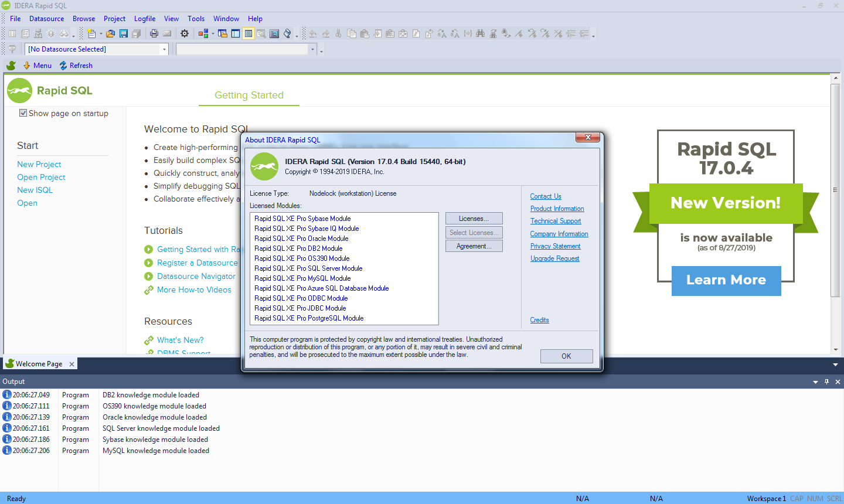This screenshot has width=844, height=504.
Task: Open the No Datasource Selected dropdown
Action: click(164, 49)
